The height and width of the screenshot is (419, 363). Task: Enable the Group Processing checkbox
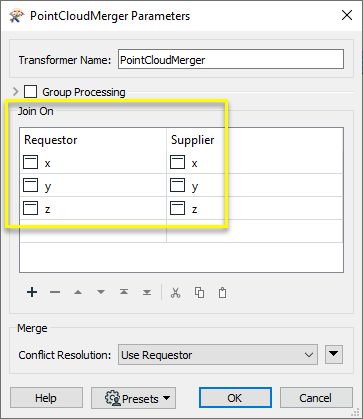[30, 92]
